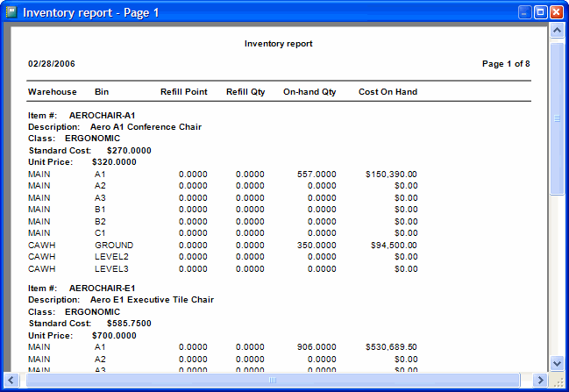Viewport: 569px width, 392px height.
Task: Minimize the Inventory report window
Action: pos(524,12)
